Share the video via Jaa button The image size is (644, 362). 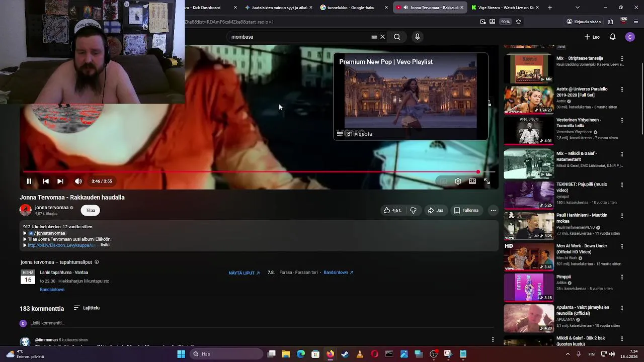click(x=436, y=210)
